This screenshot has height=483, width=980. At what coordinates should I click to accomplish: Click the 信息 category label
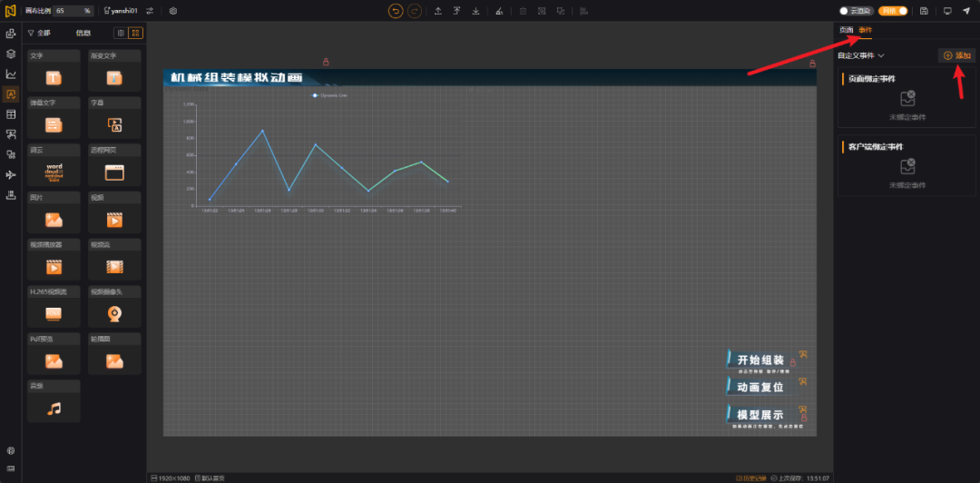83,33
